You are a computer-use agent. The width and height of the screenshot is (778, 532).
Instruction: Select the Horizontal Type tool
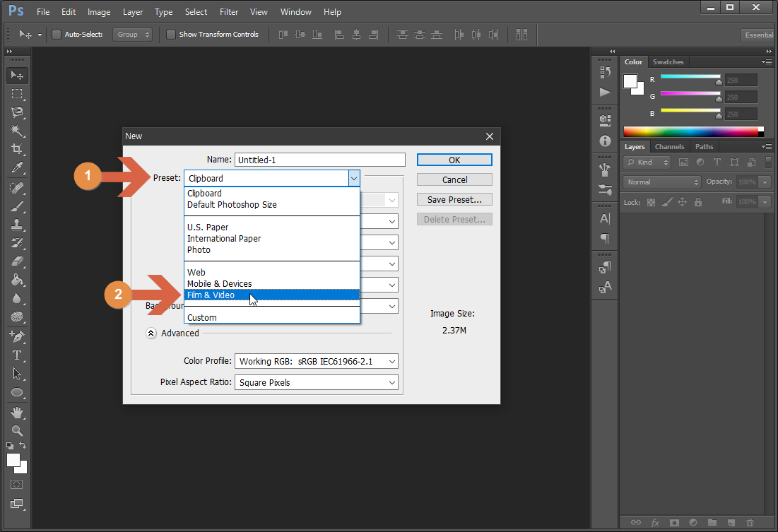pyautogui.click(x=17, y=355)
